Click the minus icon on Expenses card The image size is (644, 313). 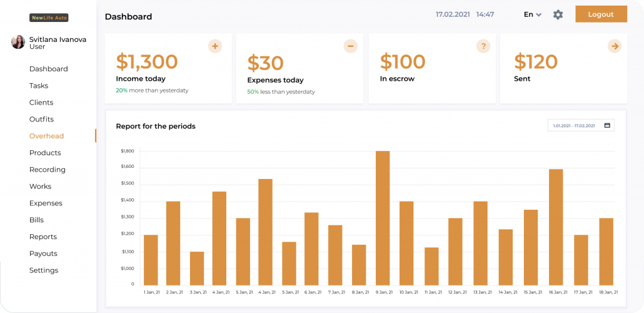point(350,46)
